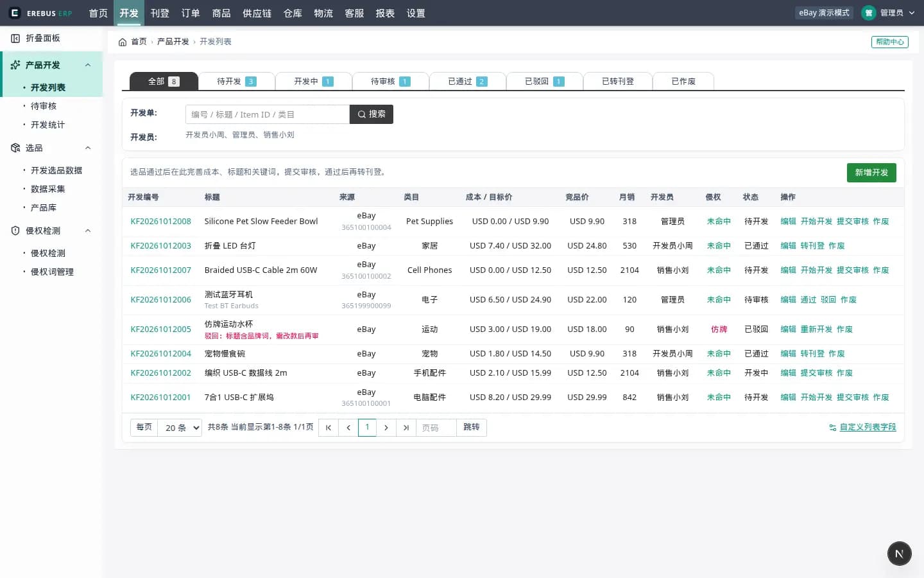The height and width of the screenshot is (578, 924).
Task: Go to the next page arrow
Action: click(386, 428)
